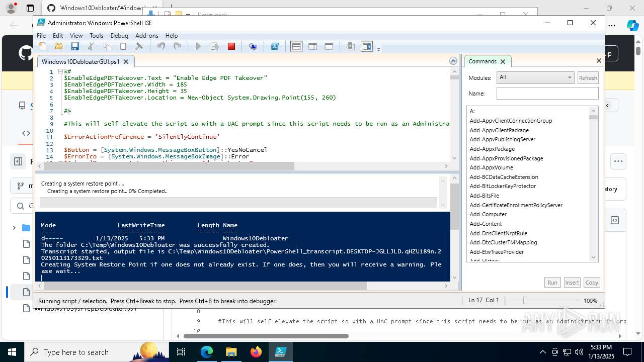Select Add-Computer command

pos(489,214)
